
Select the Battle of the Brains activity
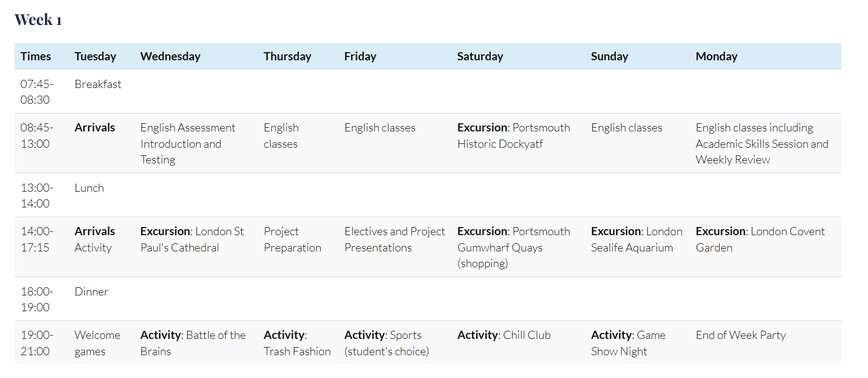click(192, 343)
